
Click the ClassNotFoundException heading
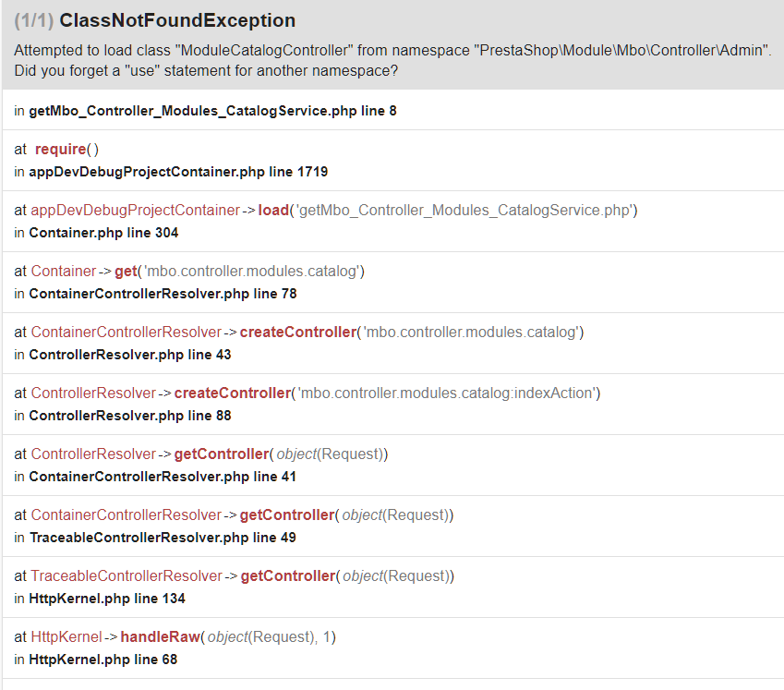177,20
